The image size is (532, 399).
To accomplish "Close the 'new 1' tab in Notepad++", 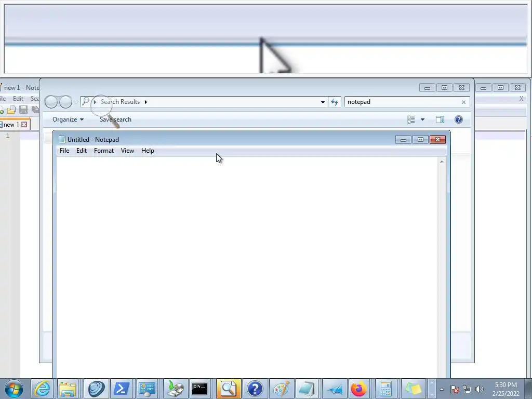I will (x=24, y=125).
